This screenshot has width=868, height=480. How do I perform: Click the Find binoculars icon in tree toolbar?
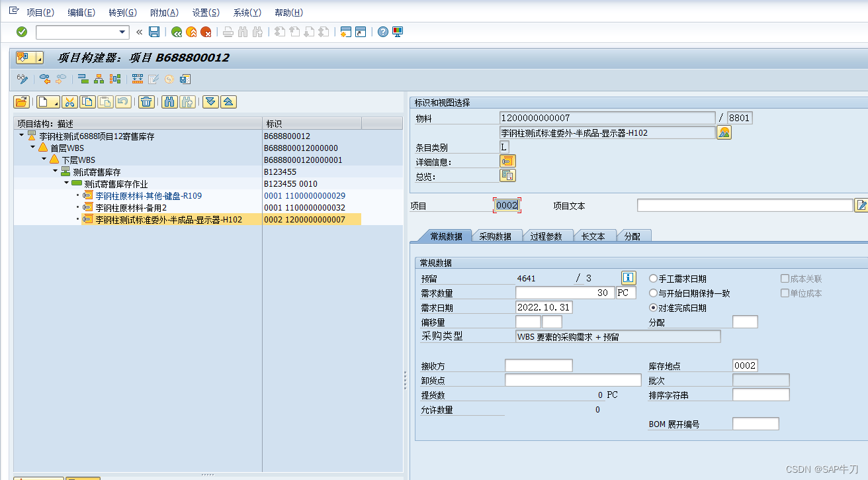point(169,102)
